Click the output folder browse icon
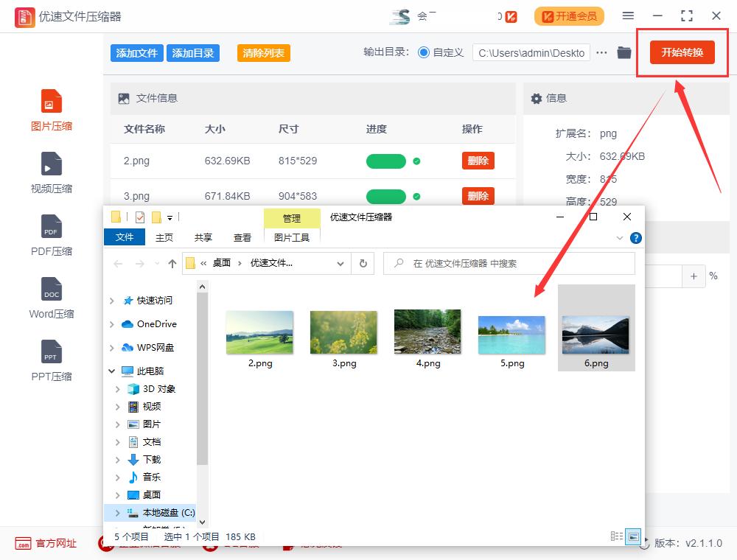 coord(624,52)
